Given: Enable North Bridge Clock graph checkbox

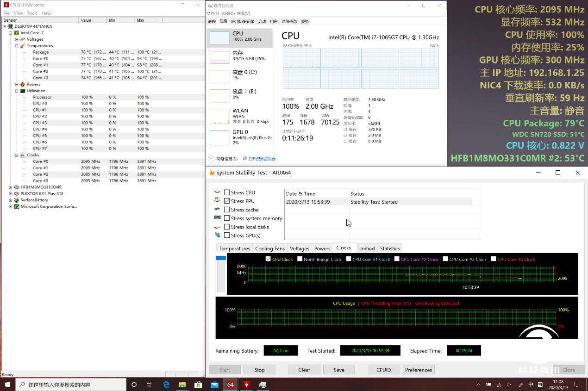Looking at the screenshot, I should 300,259.
